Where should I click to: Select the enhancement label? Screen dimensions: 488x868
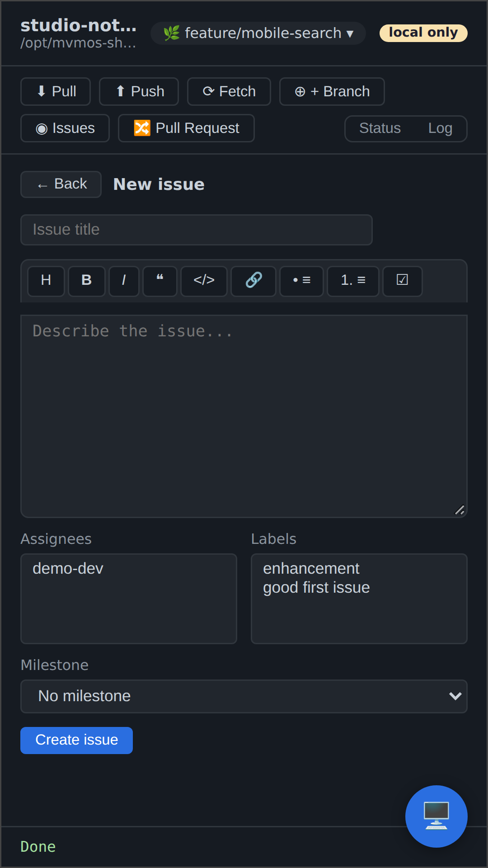(359, 568)
